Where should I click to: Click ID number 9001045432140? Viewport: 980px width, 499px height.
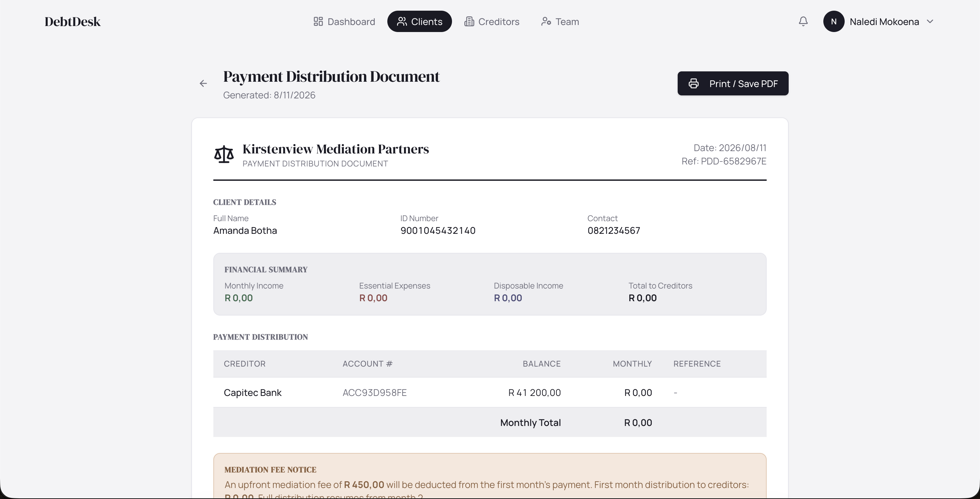[438, 231]
